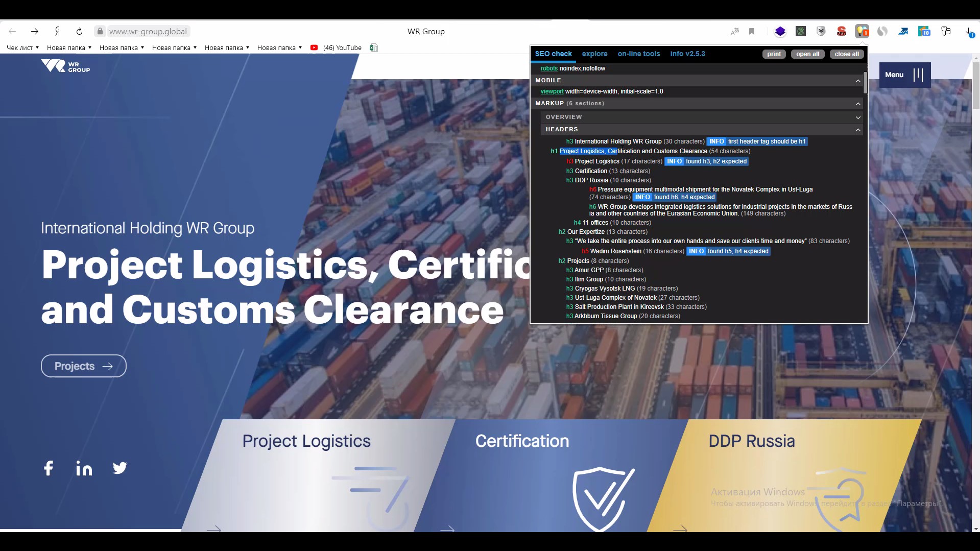This screenshot has height=551, width=980.
Task: Follow the viewport link
Action: pos(552,91)
